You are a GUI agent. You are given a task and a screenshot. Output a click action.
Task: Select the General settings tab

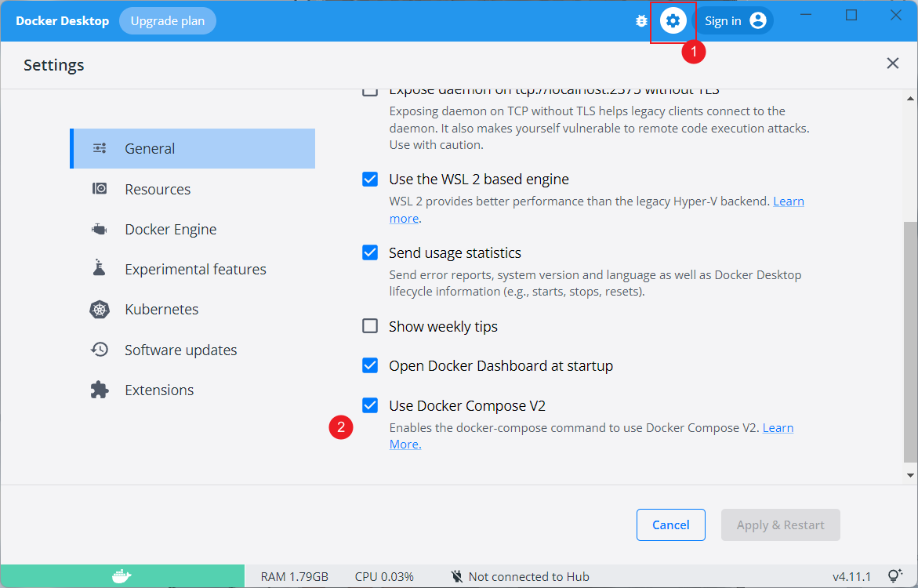[193, 148]
